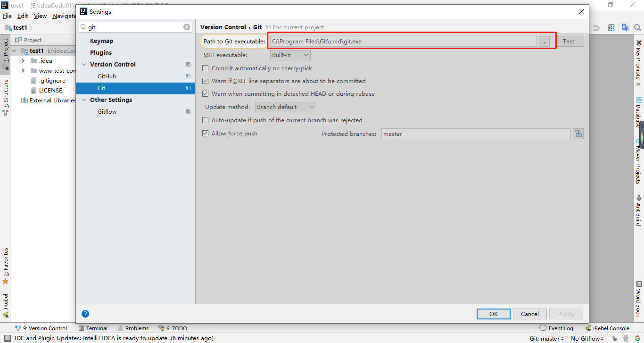Click the Test button
This screenshot has height=343, width=644.
coord(569,42)
